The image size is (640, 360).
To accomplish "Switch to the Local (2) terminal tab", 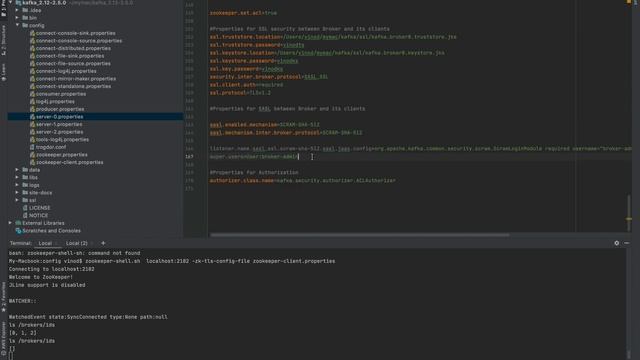I will tap(77, 243).
